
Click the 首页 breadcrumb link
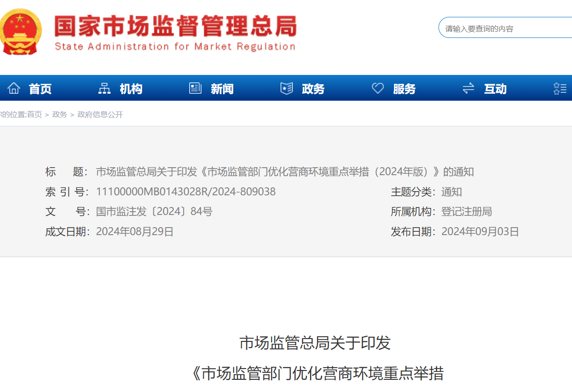[x=34, y=114]
